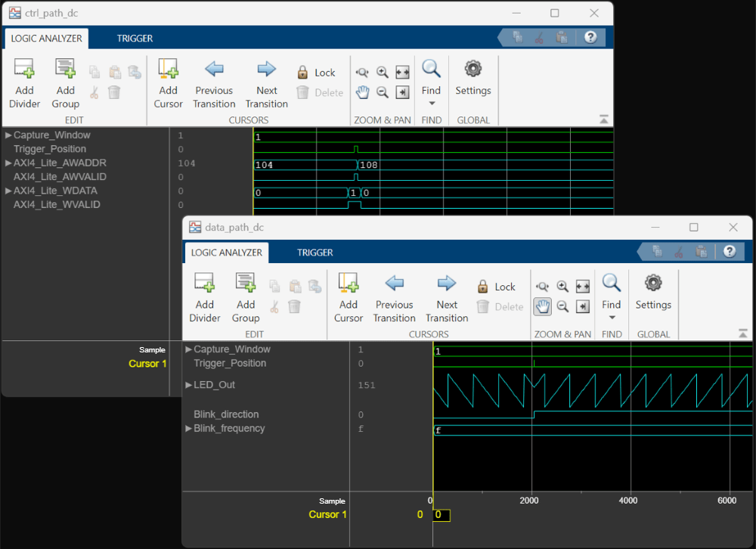The height and width of the screenshot is (549, 756).
Task: Toggle cursor Lock in ctrl_path_dc window
Action: point(316,73)
